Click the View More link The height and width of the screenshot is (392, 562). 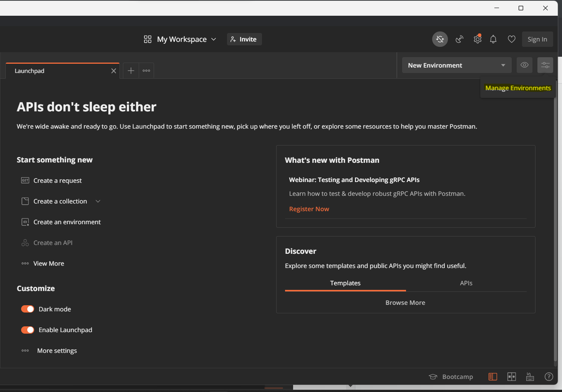[x=49, y=263]
